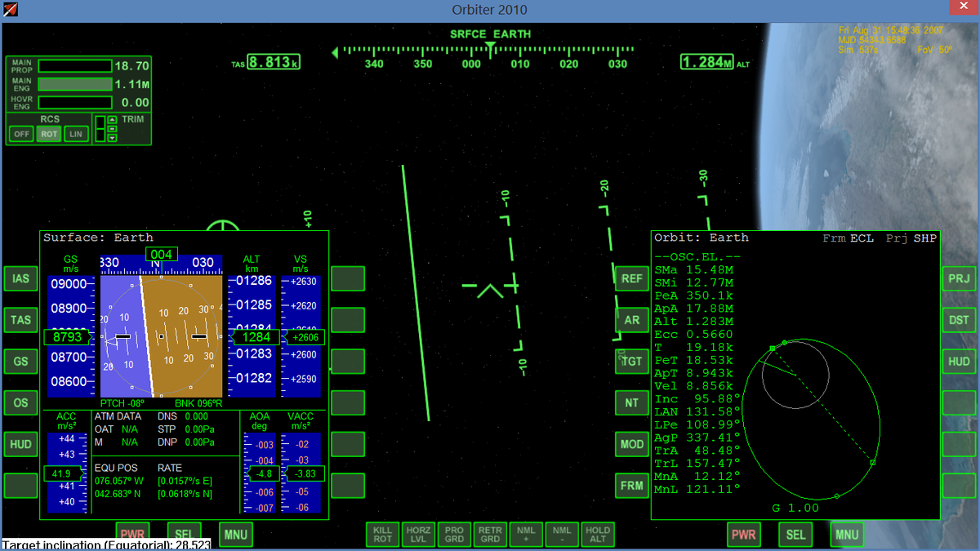
Task: Click 'SRFCE EARTH' HUD mode label
Action: [490, 34]
